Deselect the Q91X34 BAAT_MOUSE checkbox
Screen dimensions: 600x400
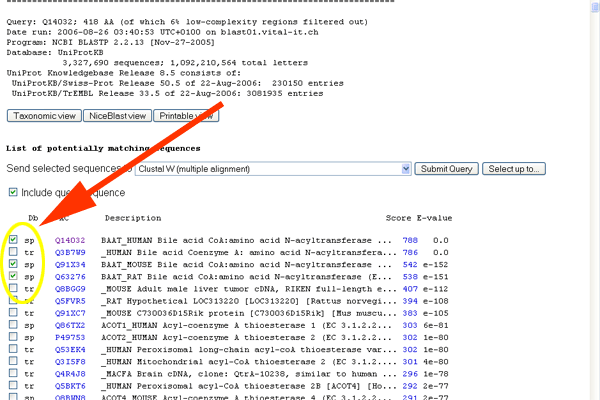pyautogui.click(x=13, y=264)
